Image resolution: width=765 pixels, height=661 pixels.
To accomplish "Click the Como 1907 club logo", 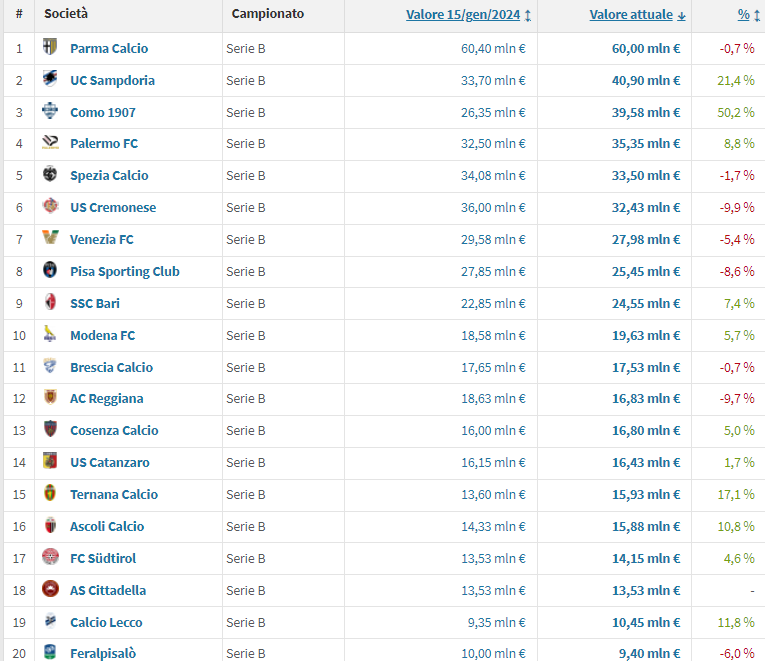I will (x=50, y=112).
